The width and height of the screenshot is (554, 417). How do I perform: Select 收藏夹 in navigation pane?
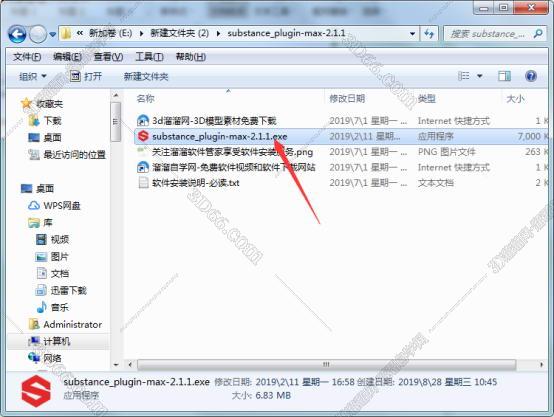49,104
